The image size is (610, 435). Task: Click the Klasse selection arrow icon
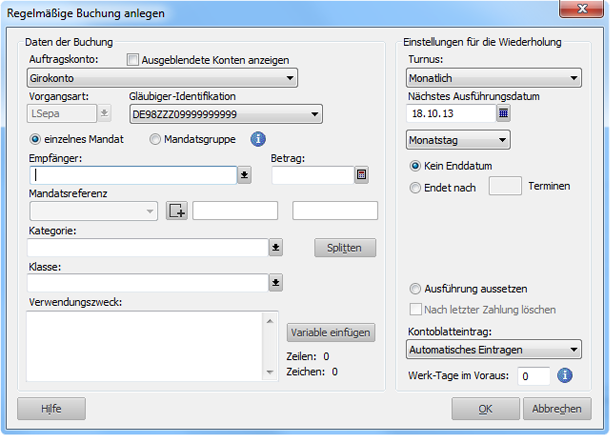pos(277,283)
